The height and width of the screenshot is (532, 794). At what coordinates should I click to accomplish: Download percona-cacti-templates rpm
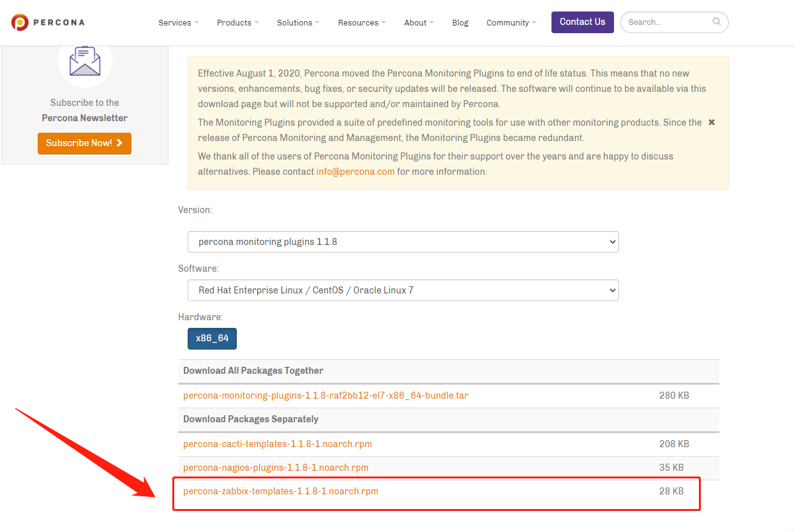[278, 444]
